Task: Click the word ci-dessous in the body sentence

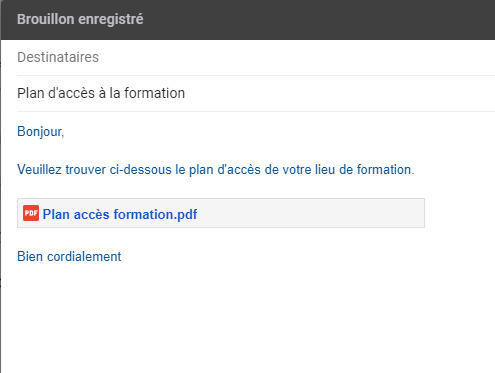Action: coord(140,170)
